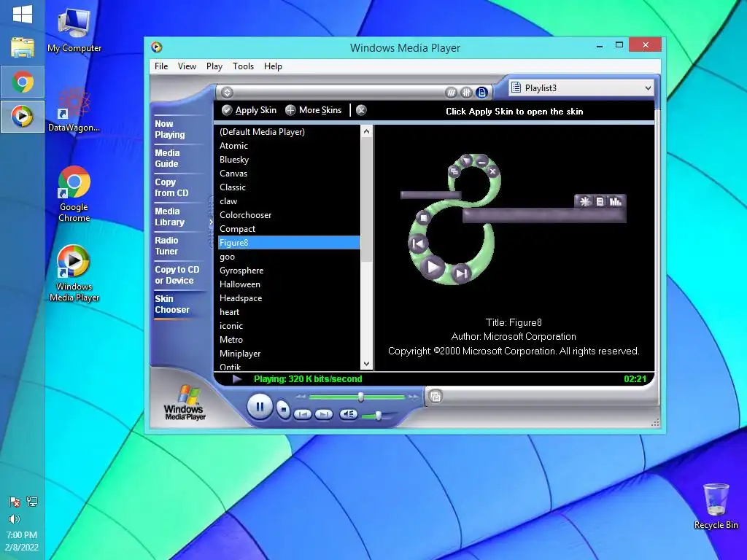Stop the currently playing track
Viewport: 747px width, 560px height.
284,409
